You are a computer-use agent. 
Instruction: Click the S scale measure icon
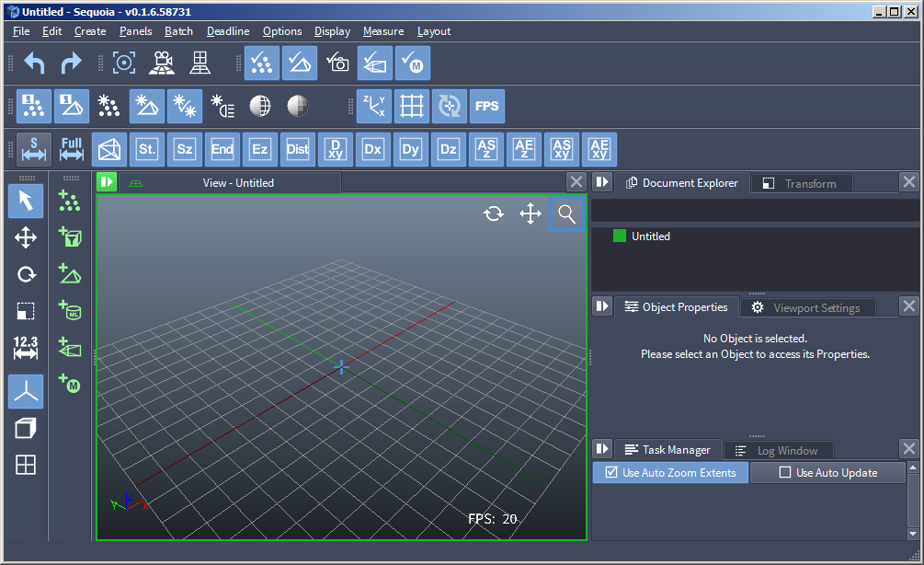pos(34,149)
